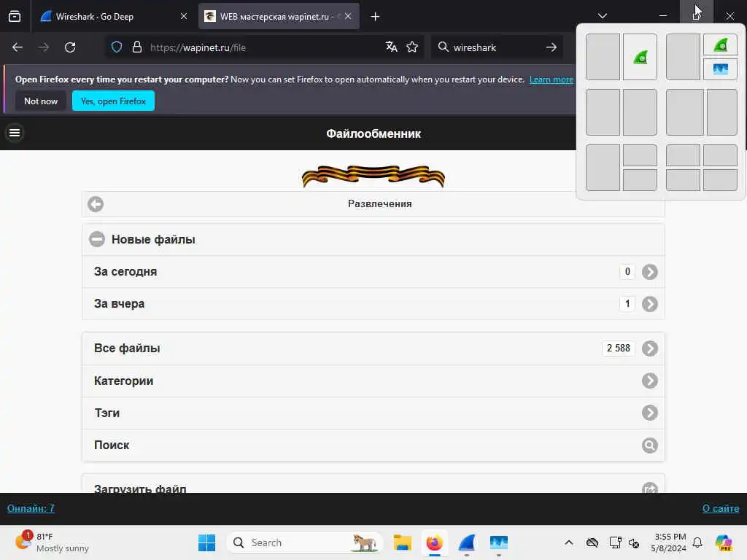Screen dimensions: 747x560
Task: Click the translate page icon
Action: click(x=392, y=47)
